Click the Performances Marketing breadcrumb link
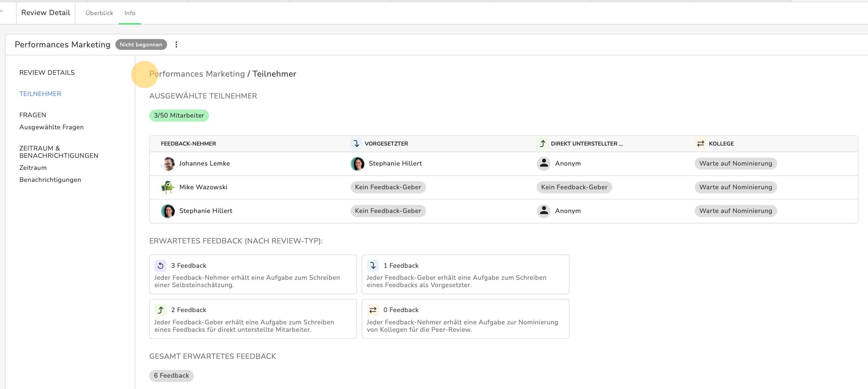868x389 pixels. click(x=197, y=74)
